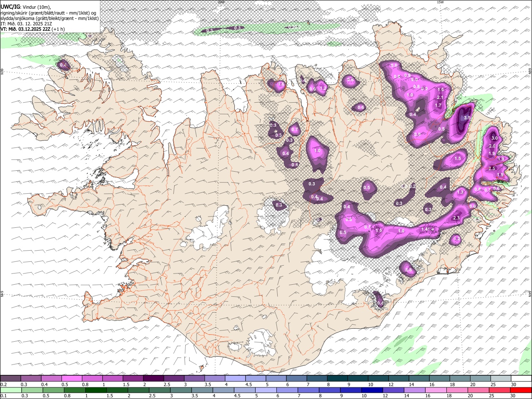Select the dark teal 8 mm snow legend swatch
This screenshot has height=399, width=532.
click(x=337, y=379)
